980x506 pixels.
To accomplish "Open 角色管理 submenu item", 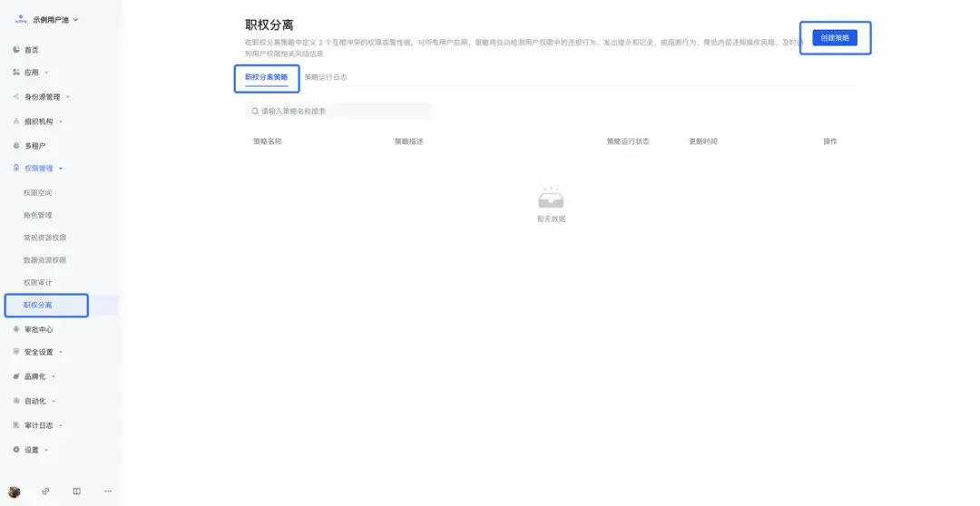I will click(x=37, y=216).
